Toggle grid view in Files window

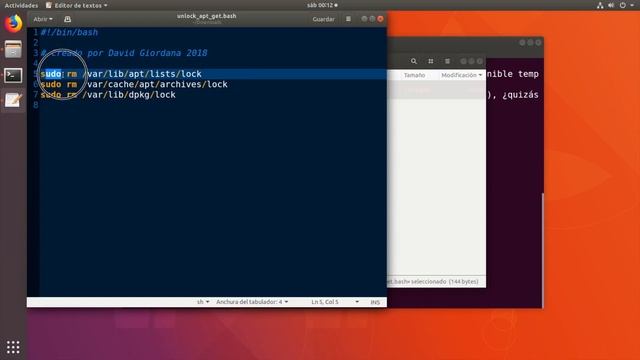pyautogui.click(x=431, y=61)
